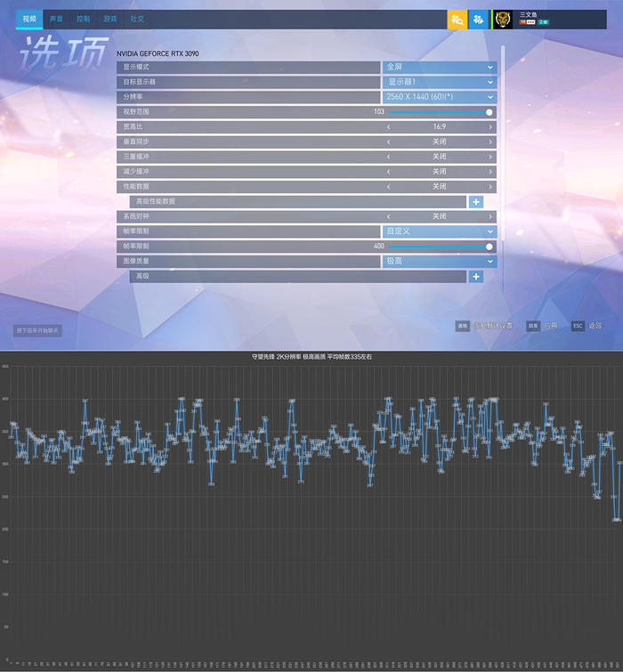Click the 分辨率 label row
Screen dimensions: 623x672
248,97
